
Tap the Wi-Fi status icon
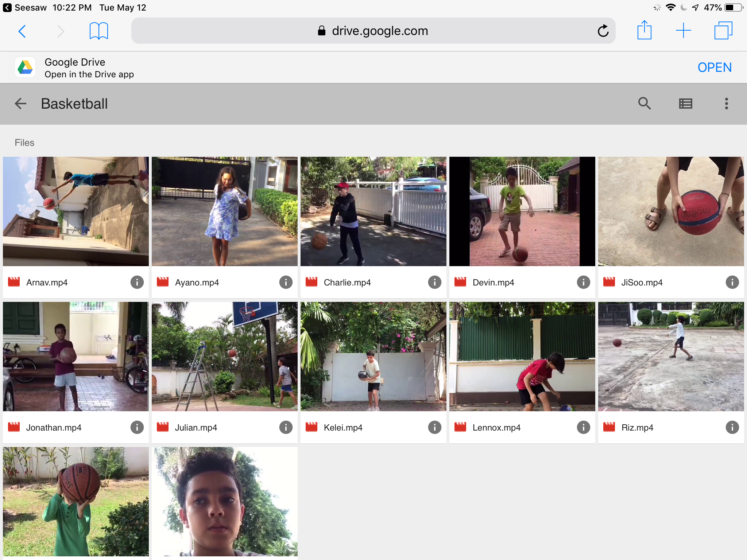click(670, 8)
